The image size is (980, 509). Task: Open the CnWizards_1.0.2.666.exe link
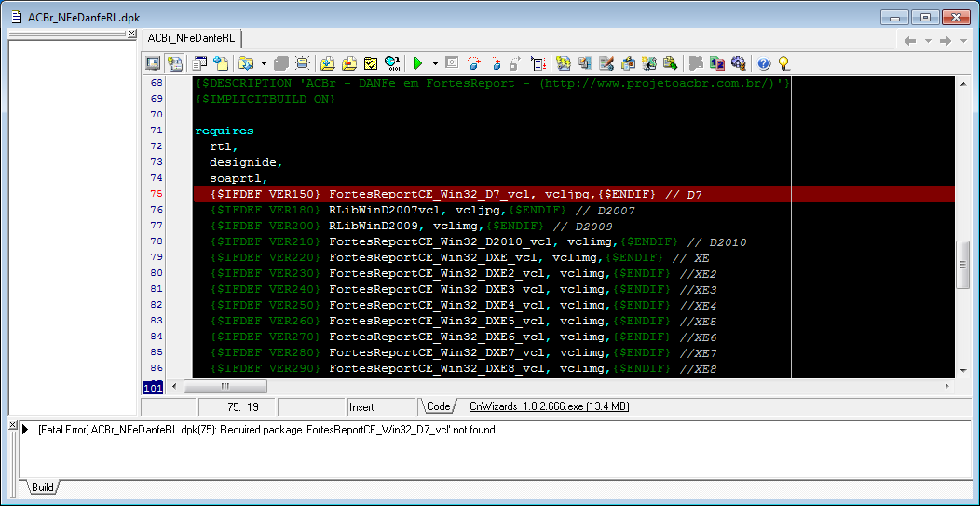click(549, 406)
